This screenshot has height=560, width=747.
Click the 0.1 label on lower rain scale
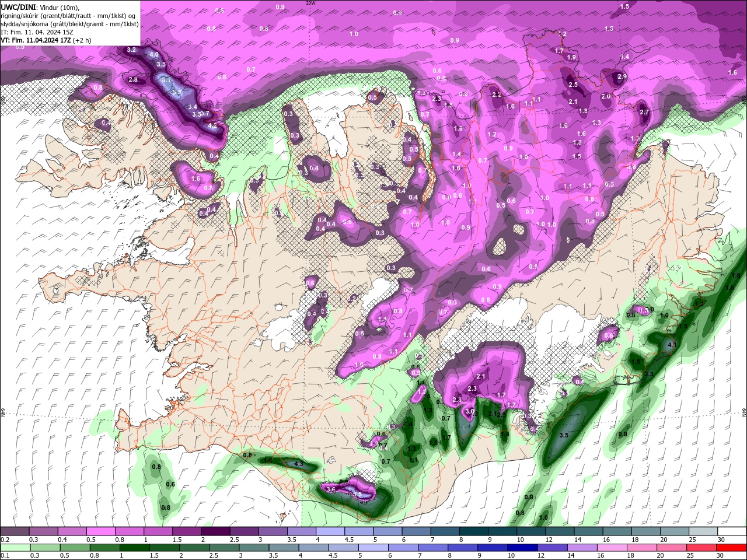point(4,556)
